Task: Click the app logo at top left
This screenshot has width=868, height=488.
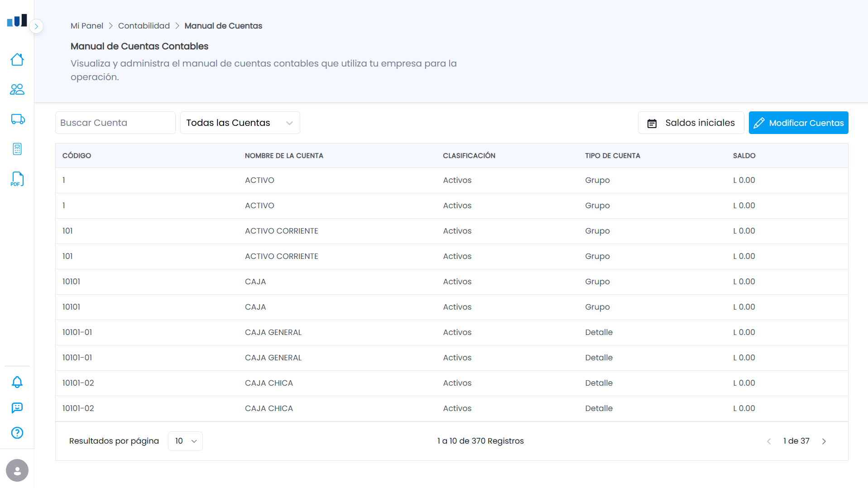Action: click(17, 21)
